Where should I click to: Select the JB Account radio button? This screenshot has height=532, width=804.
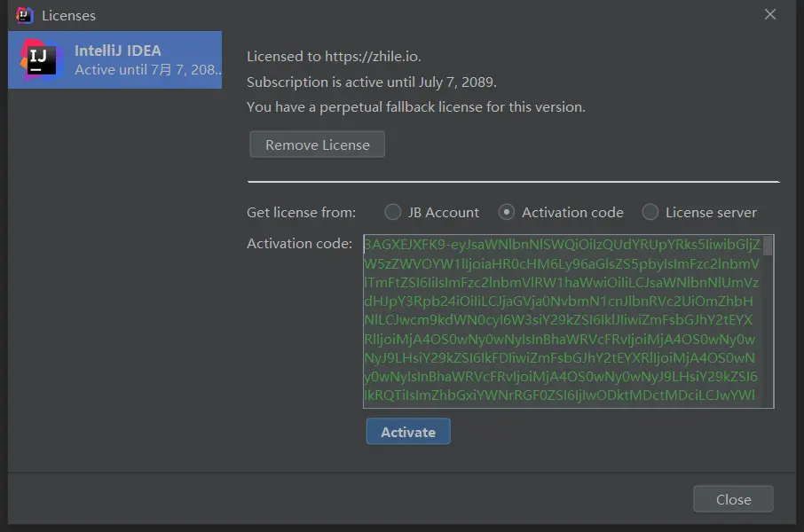(393, 212)
